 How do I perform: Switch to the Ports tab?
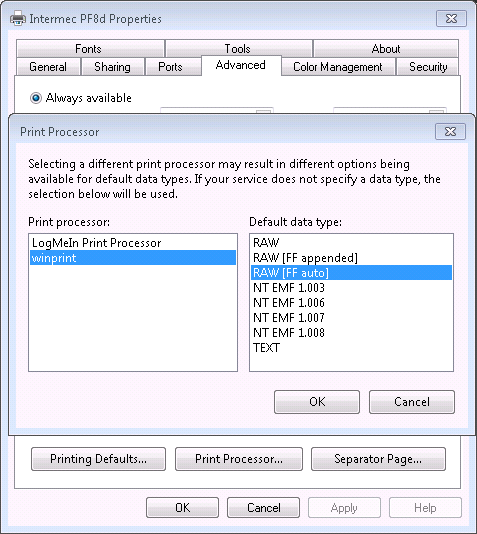(x=170, y=67)
